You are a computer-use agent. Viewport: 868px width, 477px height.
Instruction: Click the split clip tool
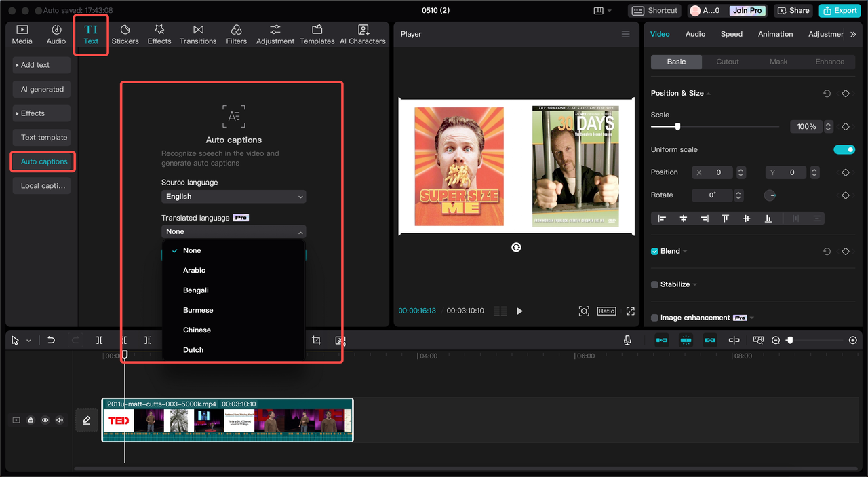99,340
